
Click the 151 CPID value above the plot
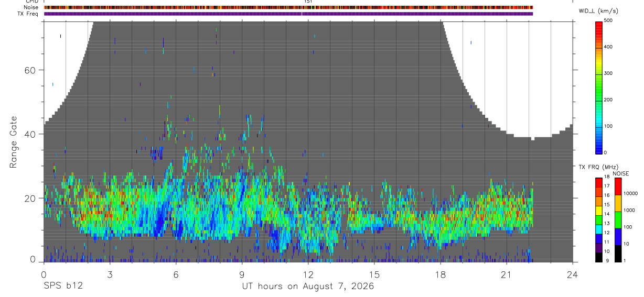click(307, 2)
